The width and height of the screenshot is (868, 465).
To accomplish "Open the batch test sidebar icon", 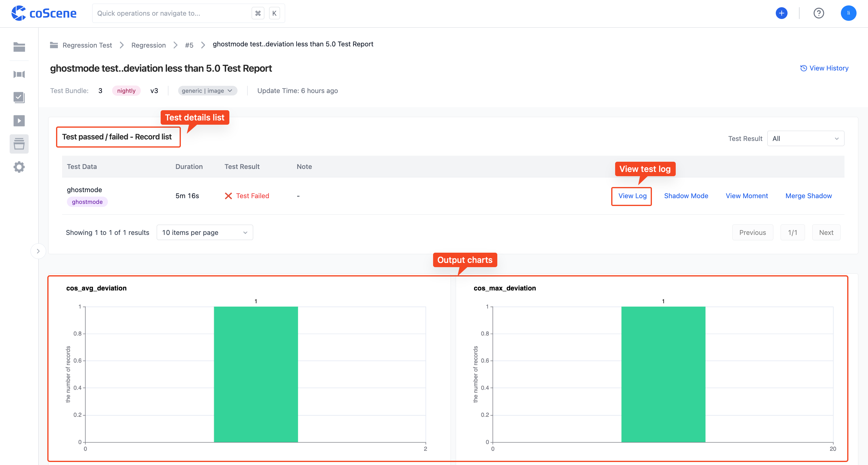I will tap(19, 144).
